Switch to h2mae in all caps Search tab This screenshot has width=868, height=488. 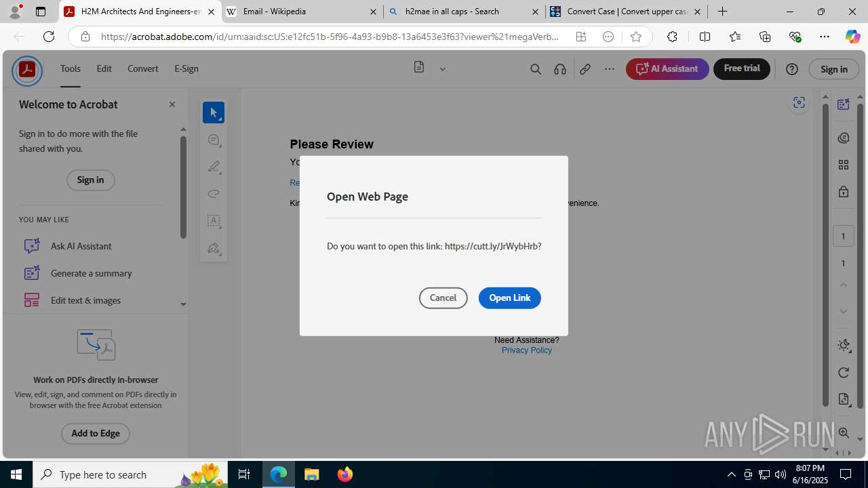pyautogui.click(x=465, y=12)
